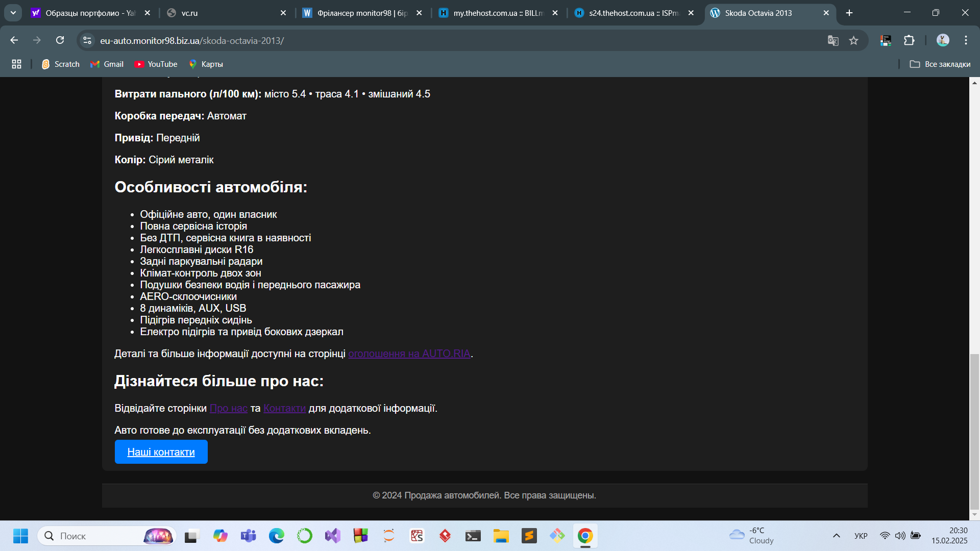This screenshot has width=980, height=551.
Task: Open the YouTube bookmark
Action: point(156,64)
